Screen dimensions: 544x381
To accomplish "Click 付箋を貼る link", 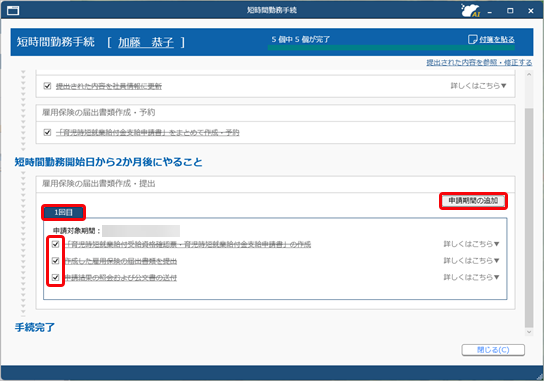I will 497,40.
